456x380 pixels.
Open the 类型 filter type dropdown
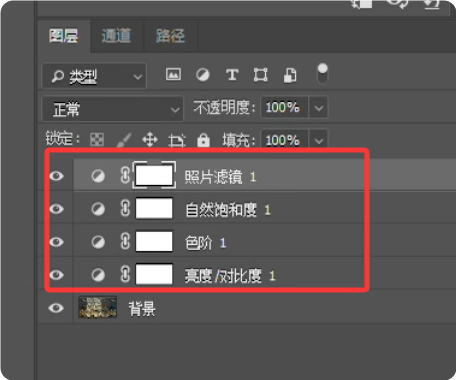pos(94,76)
